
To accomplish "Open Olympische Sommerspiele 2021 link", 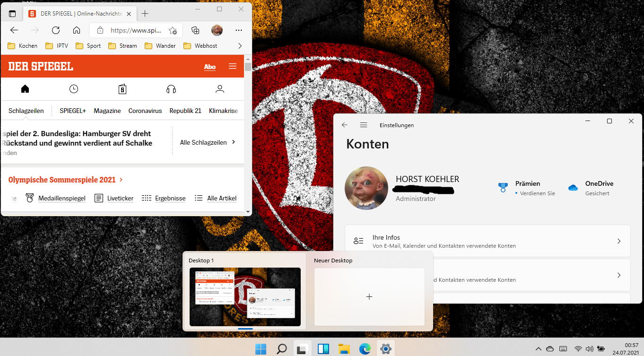I will 66,180.
